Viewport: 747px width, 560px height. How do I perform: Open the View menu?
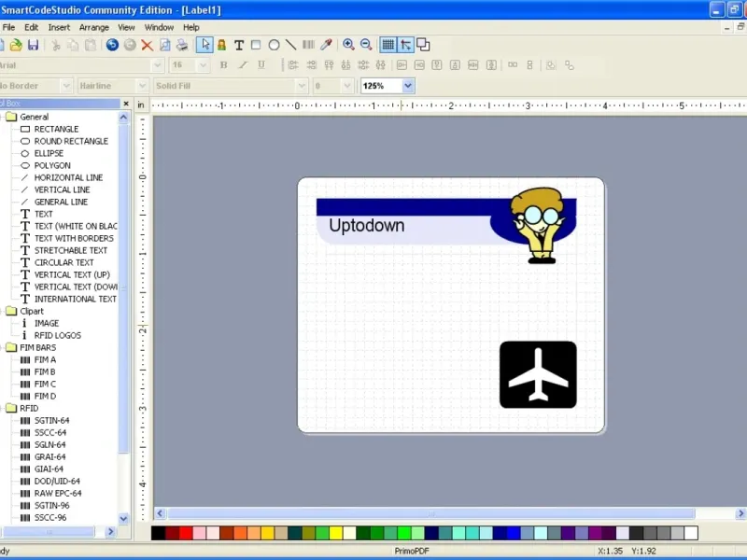click(126, 27)
